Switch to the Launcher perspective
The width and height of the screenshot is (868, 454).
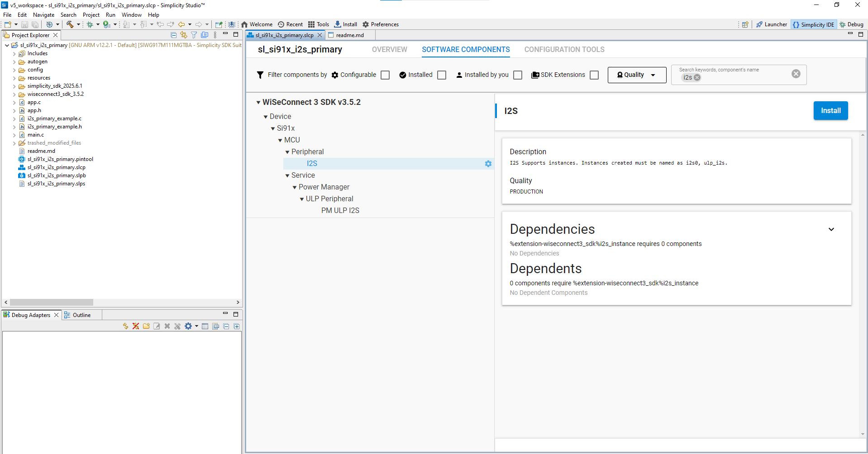[772, 24]
